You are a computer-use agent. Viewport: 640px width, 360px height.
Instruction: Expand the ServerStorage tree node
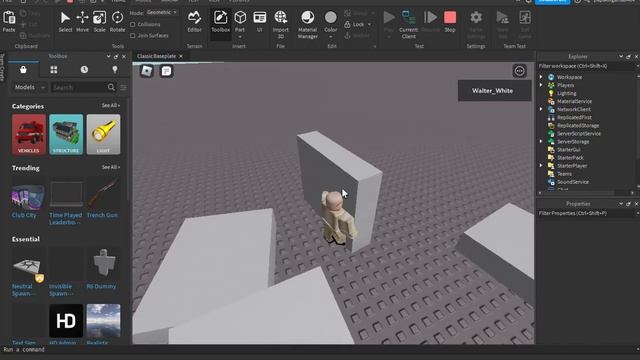(x=541, y=142)
